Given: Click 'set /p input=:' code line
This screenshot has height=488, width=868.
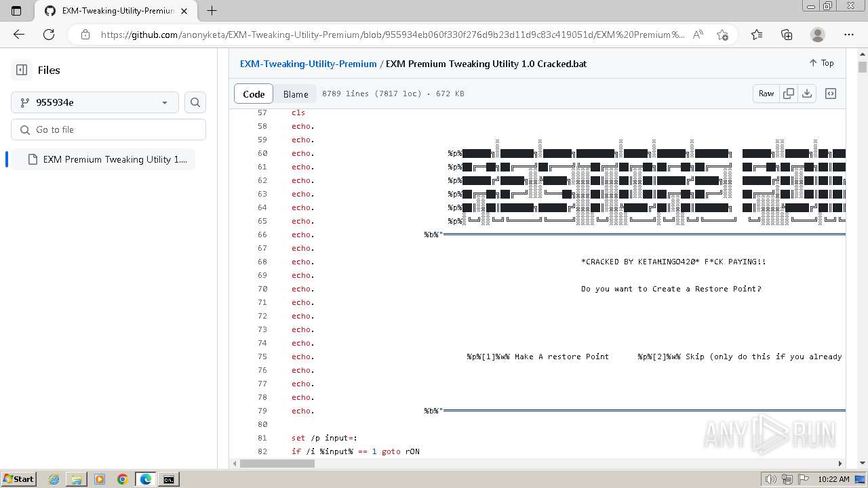Looking at the screenshot, I should click(324, 438).
